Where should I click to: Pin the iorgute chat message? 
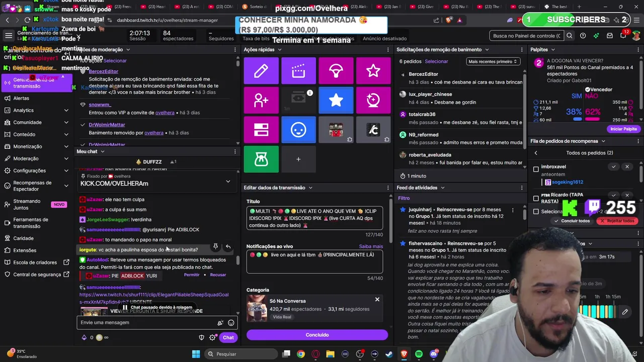(x=215, y=246)
